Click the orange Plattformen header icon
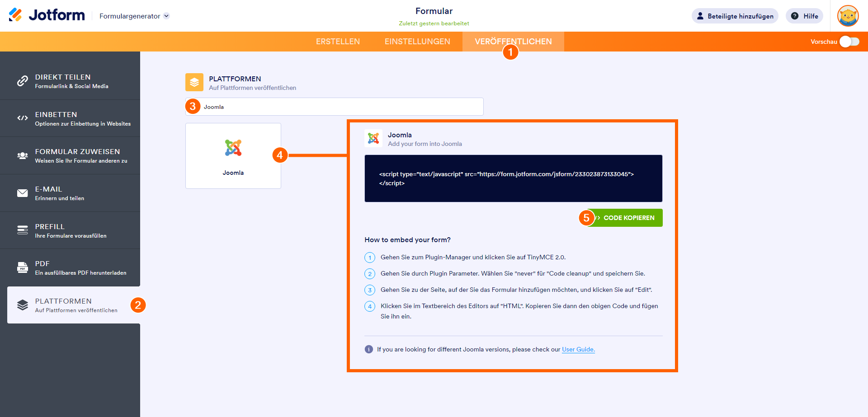Screen dimensions: 868x417 click(194, 82)
